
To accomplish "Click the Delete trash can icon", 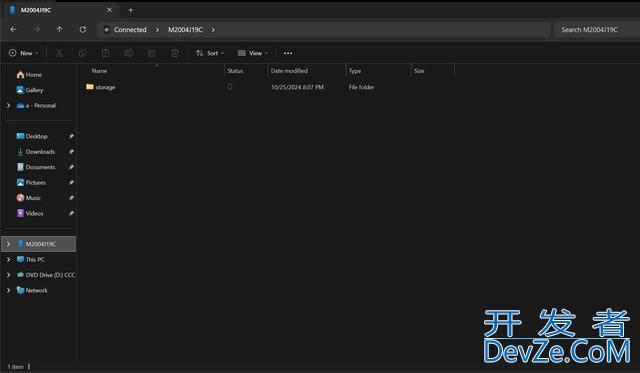I will (x=175, y=53).
